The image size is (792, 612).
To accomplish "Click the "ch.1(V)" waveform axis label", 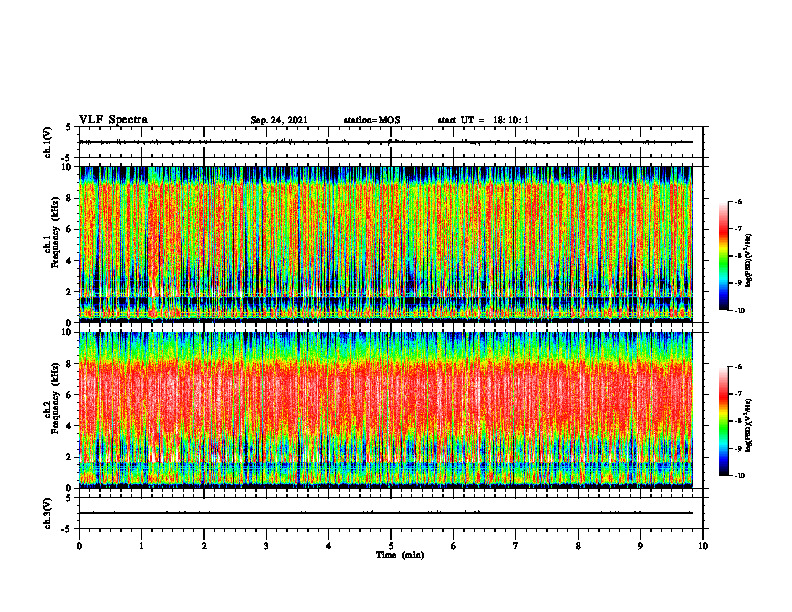I will pyautogui.click(x=48, y=142).
